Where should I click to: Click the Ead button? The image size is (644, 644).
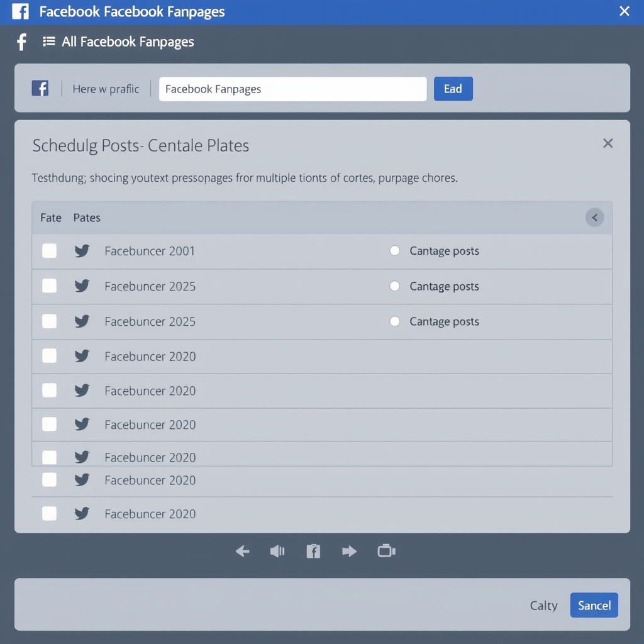[x=453, y=89]
